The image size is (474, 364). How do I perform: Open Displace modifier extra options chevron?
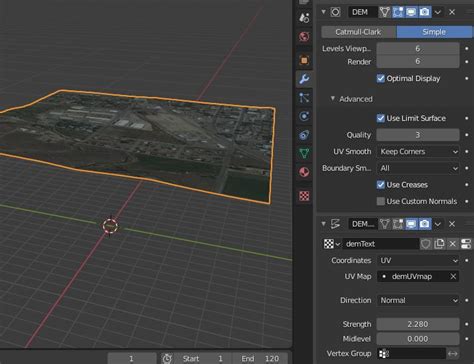point(438,224)
